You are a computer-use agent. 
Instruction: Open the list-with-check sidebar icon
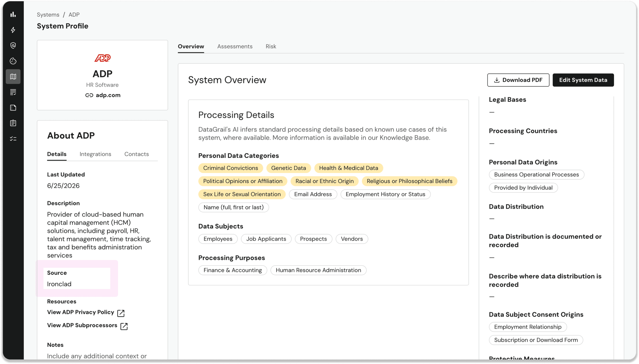click(13, 92)
